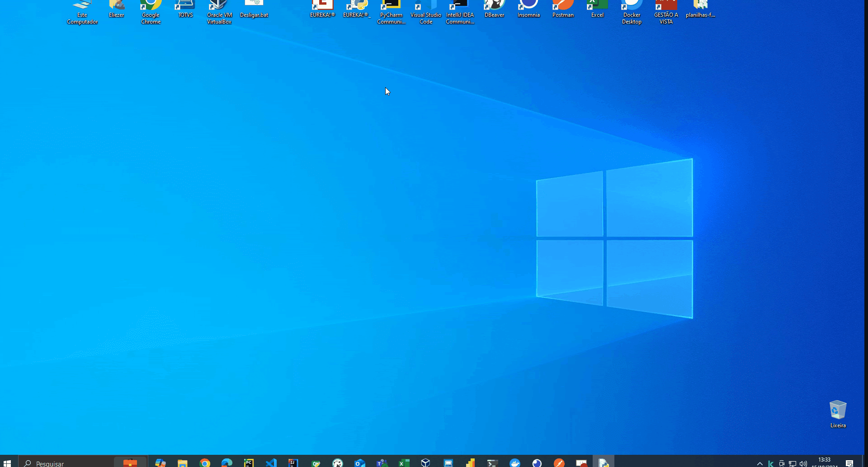Open Visual Studio Code from the taskbar

pos(271,462)
